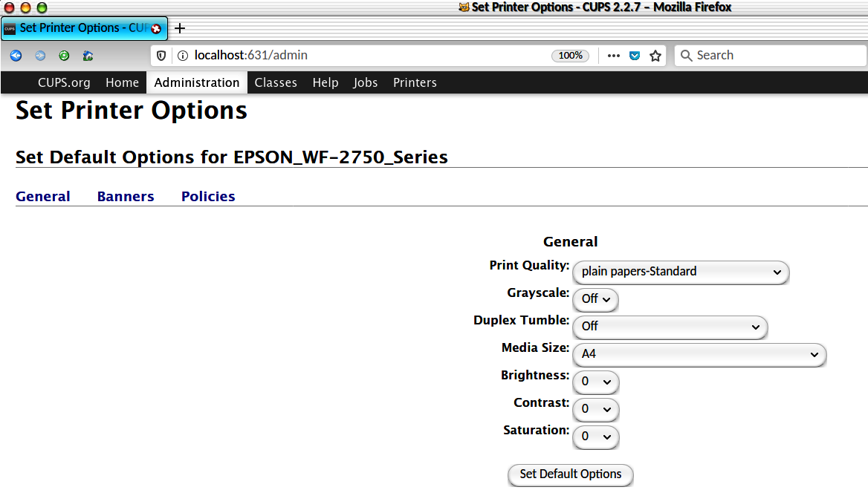868x490 pixels.
Task: Click the 100% zoom level indicator
Action: pyautogui.click(x=570, y=55)
